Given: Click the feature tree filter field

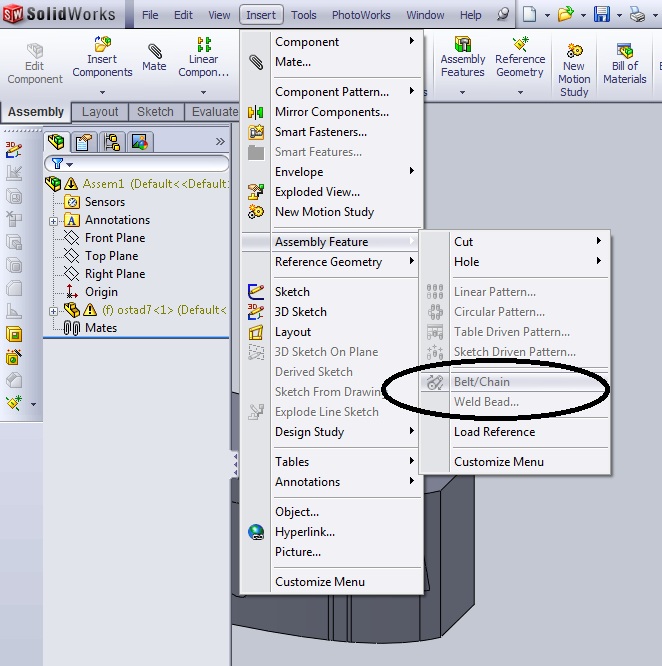Looking at the screenshot, I should 137,164.
